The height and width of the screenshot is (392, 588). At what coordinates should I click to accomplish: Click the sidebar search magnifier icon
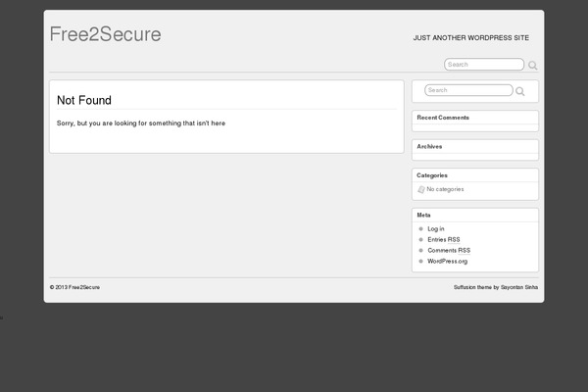click(520, 91)
